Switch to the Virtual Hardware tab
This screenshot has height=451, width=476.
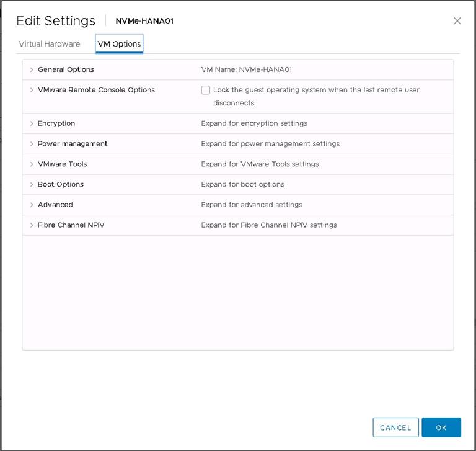click(49, 44)
